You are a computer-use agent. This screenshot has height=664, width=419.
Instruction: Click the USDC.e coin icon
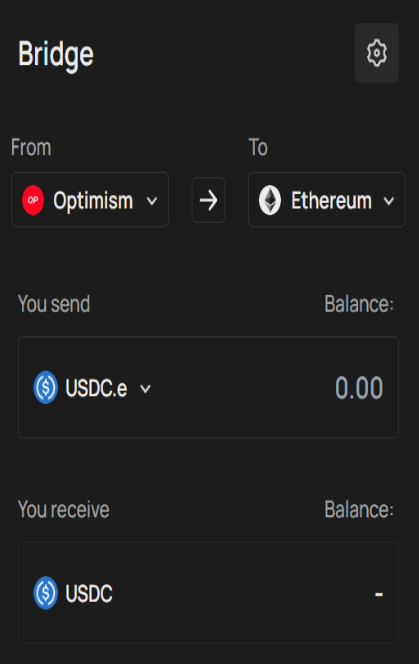[x=46, y=387]
